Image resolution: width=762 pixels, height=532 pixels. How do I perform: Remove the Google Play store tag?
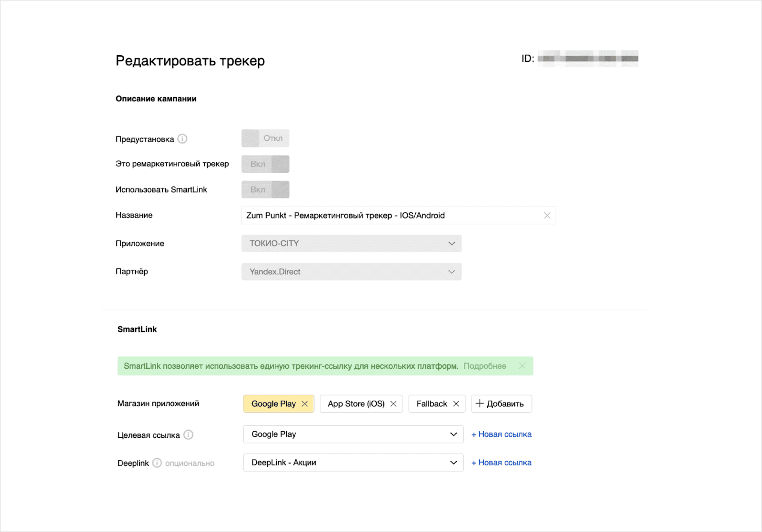click(305, 404)
